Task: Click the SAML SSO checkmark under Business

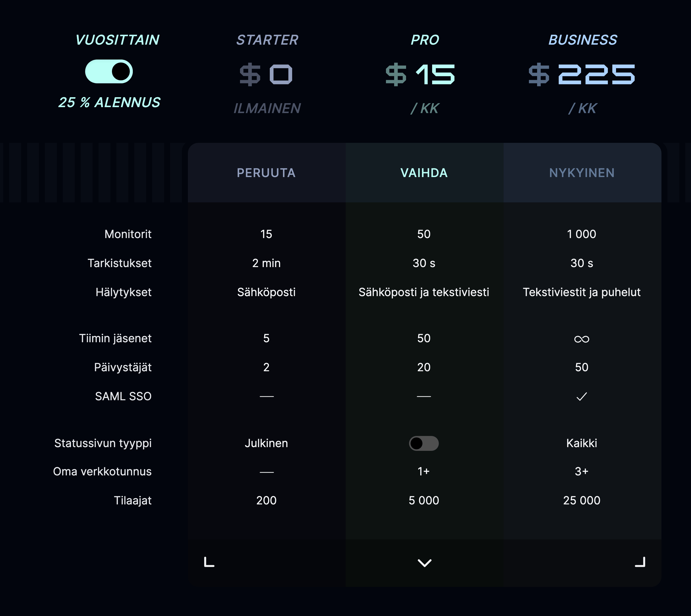Action: [x=582, y=396]
